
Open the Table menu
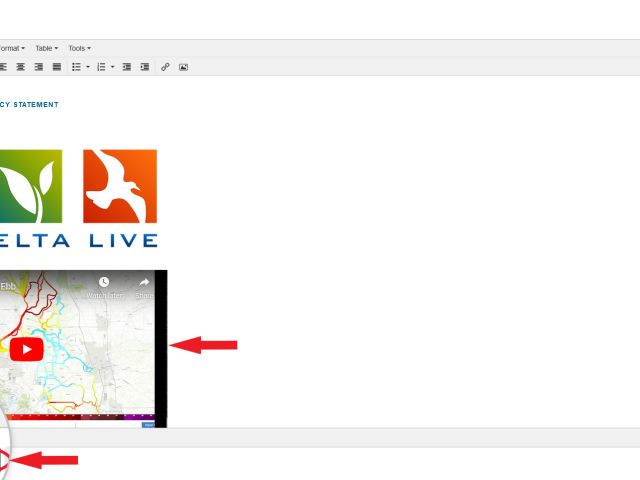[47, 48]
